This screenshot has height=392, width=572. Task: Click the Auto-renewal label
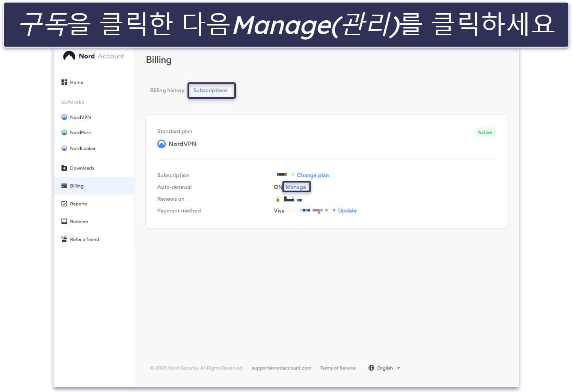tap(174, 187)
